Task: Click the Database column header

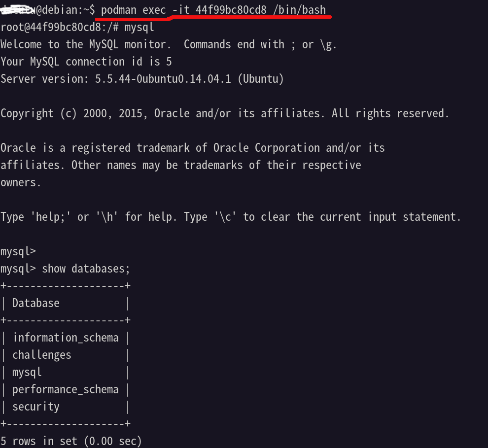Action: point(36,303)
